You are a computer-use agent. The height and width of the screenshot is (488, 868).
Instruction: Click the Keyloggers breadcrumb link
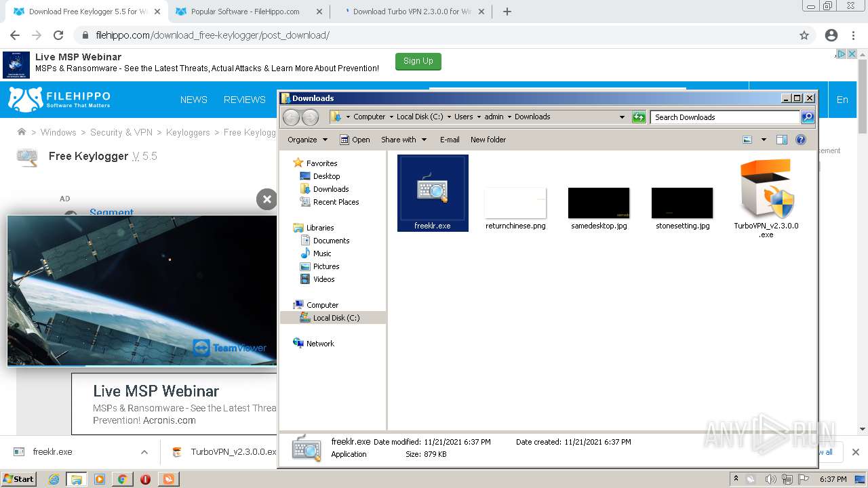coord(188,132)
